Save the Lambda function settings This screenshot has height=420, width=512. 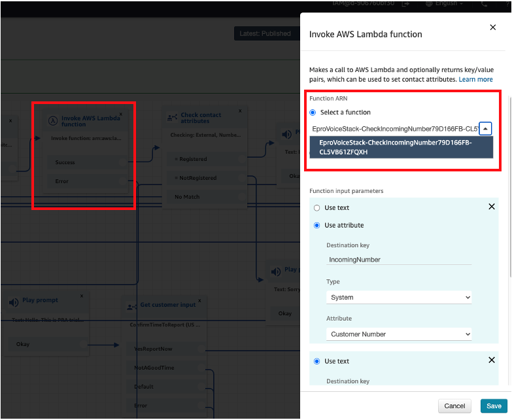pyautogui.click(x=494, y=406)
